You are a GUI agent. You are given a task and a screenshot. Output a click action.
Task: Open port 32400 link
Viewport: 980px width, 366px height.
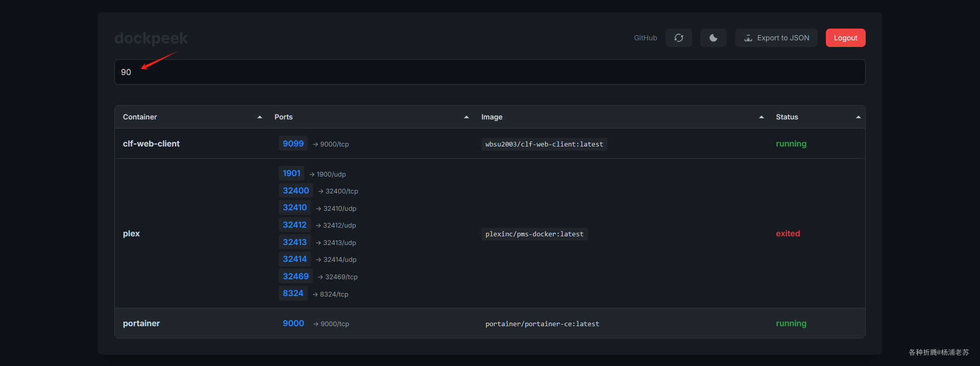(x=296, y=191)
